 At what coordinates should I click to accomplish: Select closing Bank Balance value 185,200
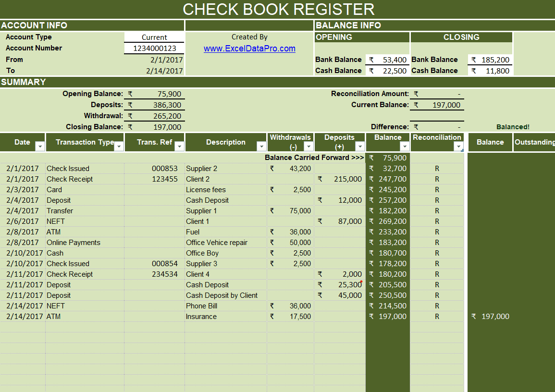pos(490,60)
